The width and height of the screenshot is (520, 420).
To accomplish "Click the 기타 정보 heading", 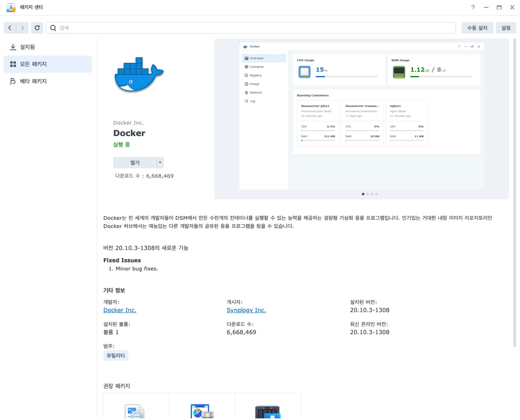I will tap(114, 290).
